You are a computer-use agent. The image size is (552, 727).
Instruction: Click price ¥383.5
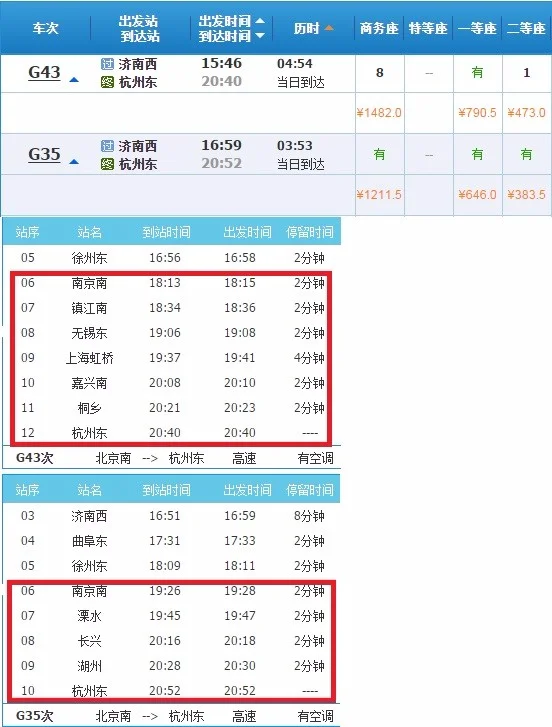527,195
